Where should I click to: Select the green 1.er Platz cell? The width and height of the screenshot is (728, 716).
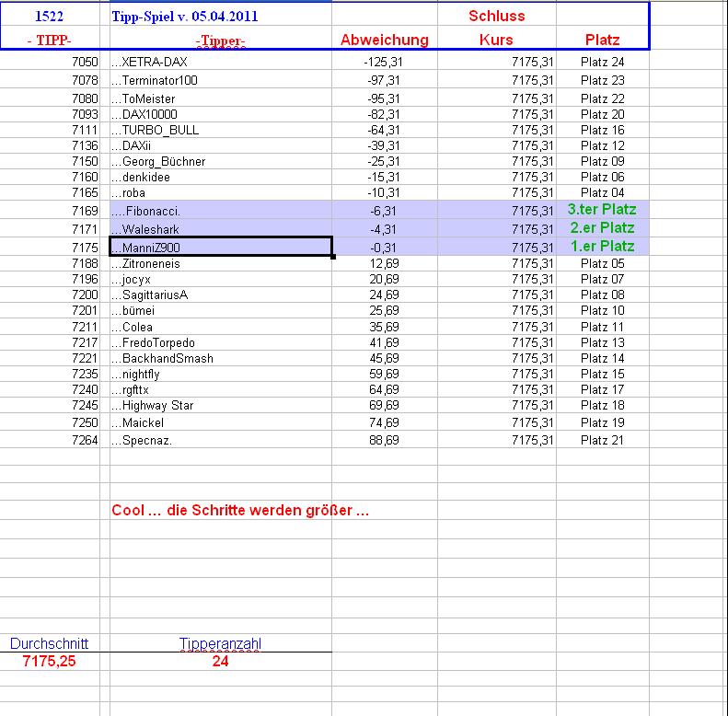(x=602, y=246)
